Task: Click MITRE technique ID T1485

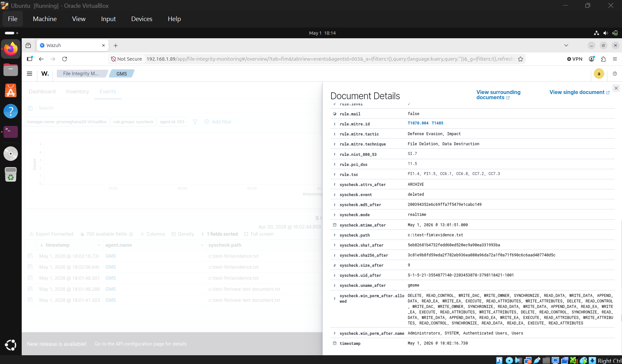Action: pos(437,123)
